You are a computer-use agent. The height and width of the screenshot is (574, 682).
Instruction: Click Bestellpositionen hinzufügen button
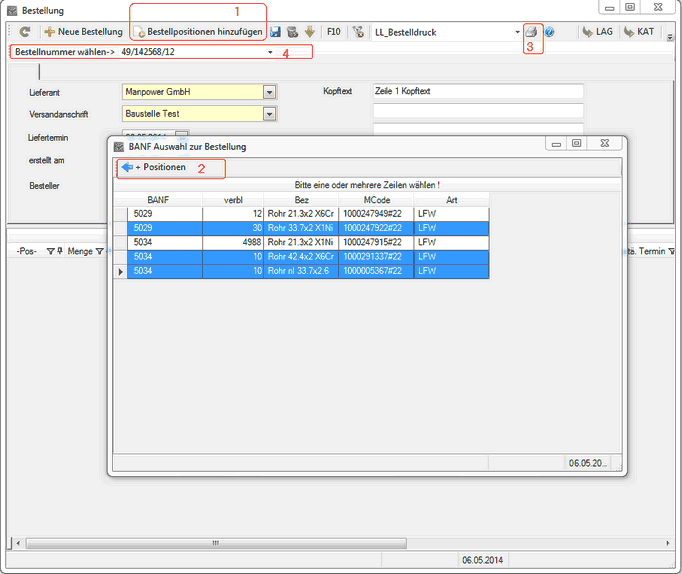(198, 32)
